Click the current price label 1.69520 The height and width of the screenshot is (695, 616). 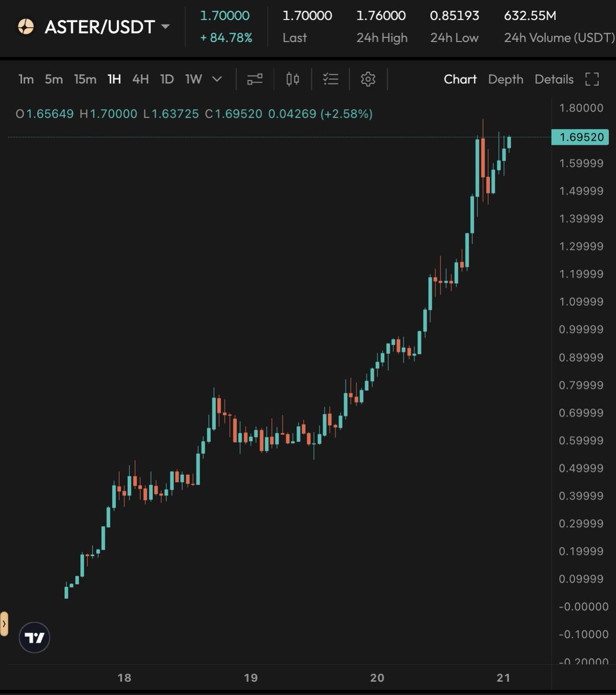click(x=580, y=137)
